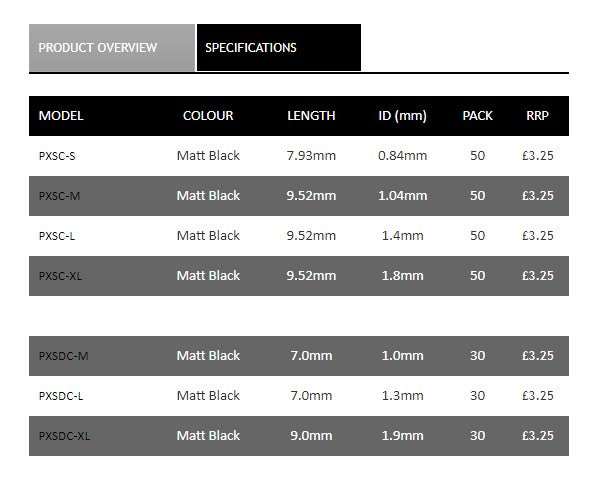Click the 0.84mm ID value

click(x=402, y=156)
